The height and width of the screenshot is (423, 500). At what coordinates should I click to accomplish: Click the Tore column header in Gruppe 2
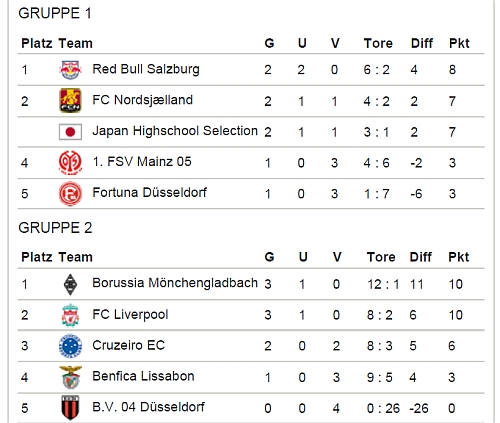pos(381,257)
